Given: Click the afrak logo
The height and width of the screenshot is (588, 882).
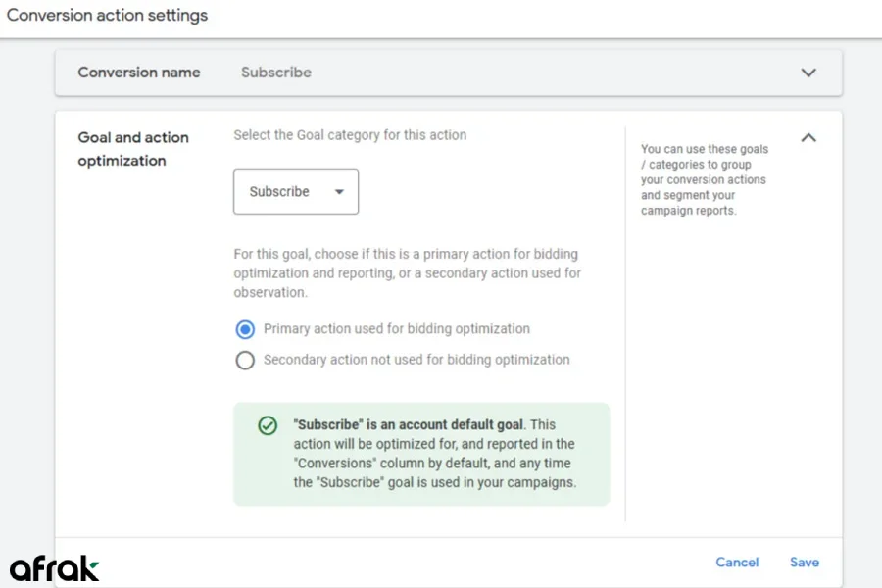Looking at the screenshot, I should (x=55, y=567).
